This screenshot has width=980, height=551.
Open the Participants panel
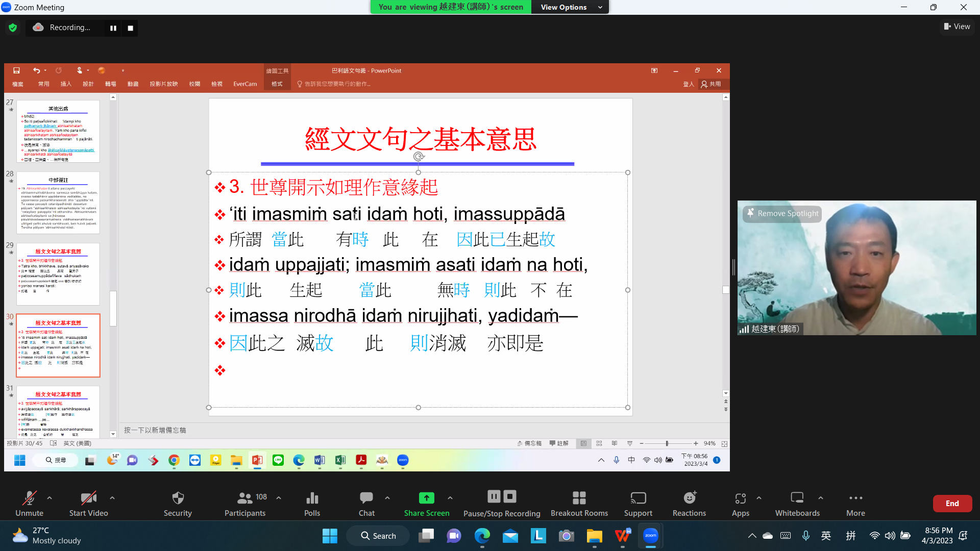245,498
